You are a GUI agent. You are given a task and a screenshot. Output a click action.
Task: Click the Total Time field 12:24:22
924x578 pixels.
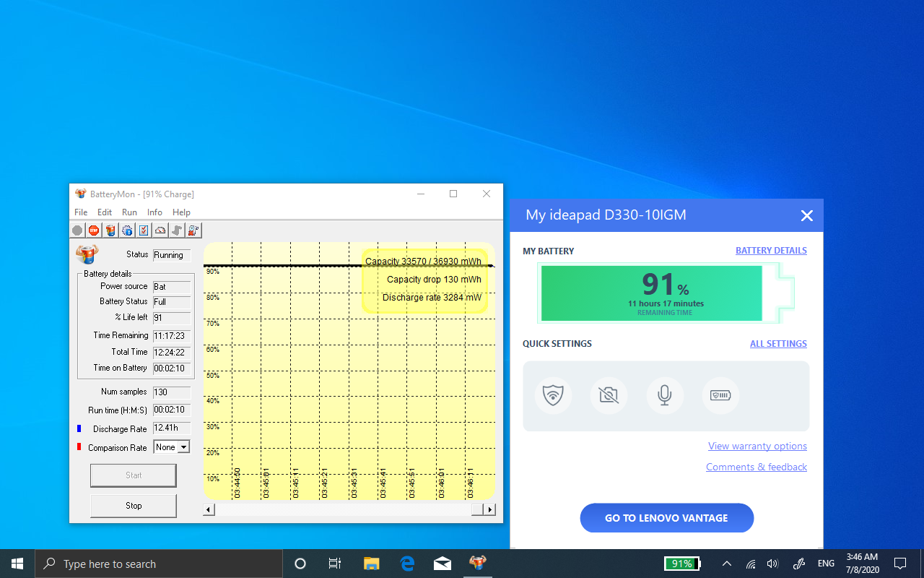coord(172,353)
